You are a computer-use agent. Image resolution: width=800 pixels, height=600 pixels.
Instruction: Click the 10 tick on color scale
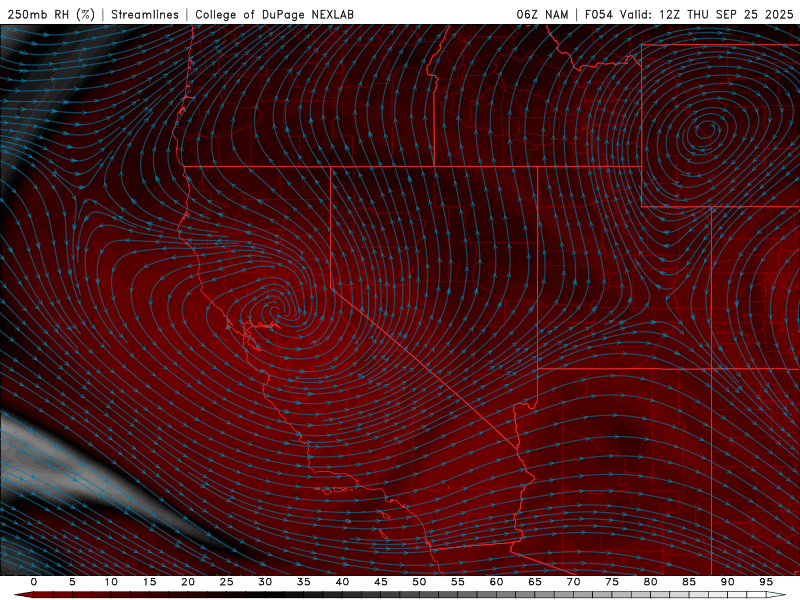coord(111,582)
